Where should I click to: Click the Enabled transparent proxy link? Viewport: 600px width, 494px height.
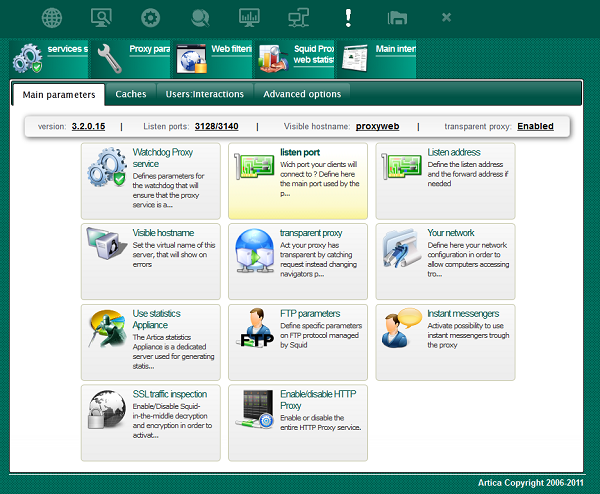click(x=535, y=126)
